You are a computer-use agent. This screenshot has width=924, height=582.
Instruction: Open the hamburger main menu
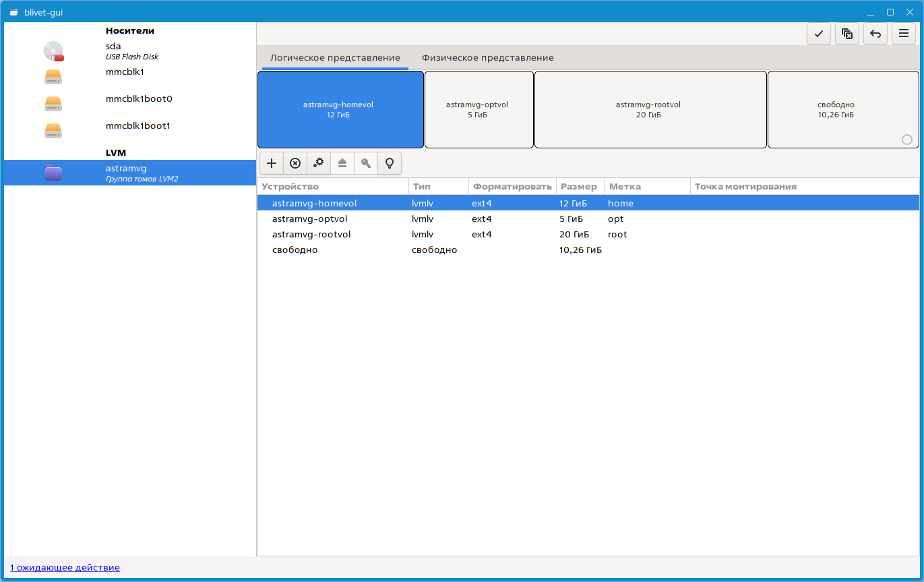click(904, 34)
